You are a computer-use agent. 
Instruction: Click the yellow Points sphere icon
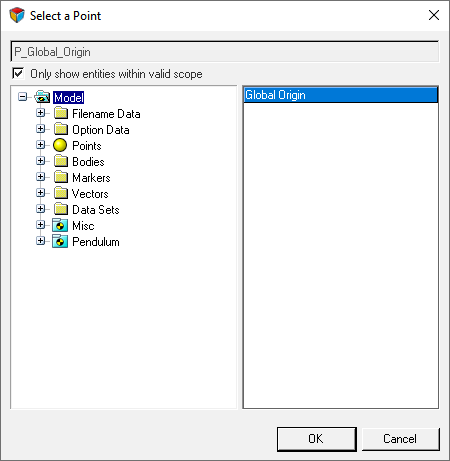coord(60,145)
